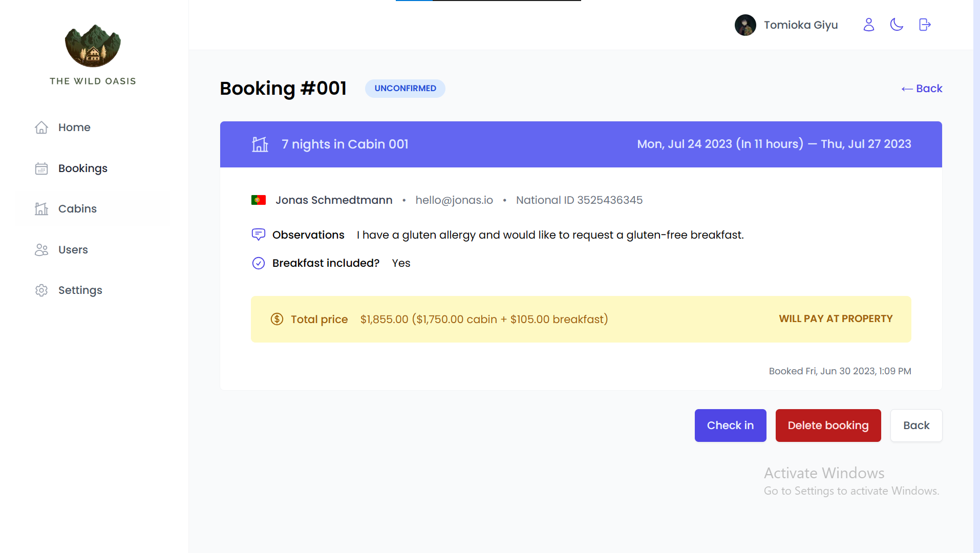This screenshot has height=553, width=980.
Task: Open the user profile icon in the header
Action: [x=868, y=25]
